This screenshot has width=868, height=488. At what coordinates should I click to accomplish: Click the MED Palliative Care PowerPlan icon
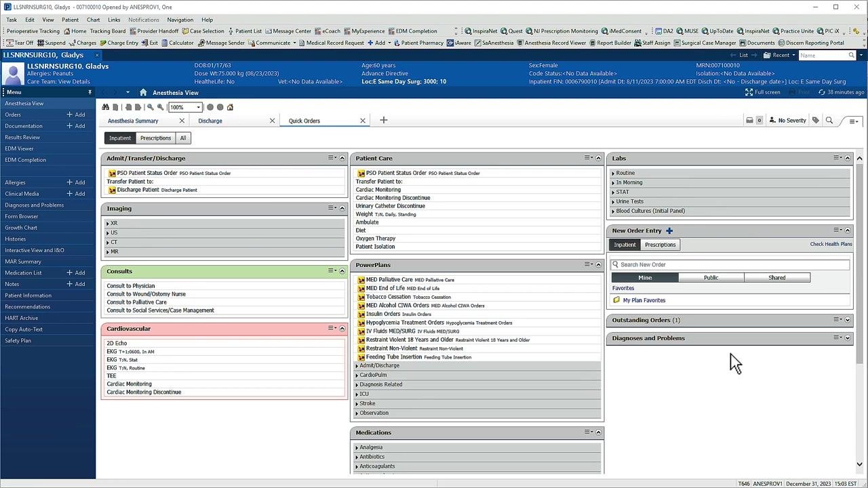(x=361, y=279)
